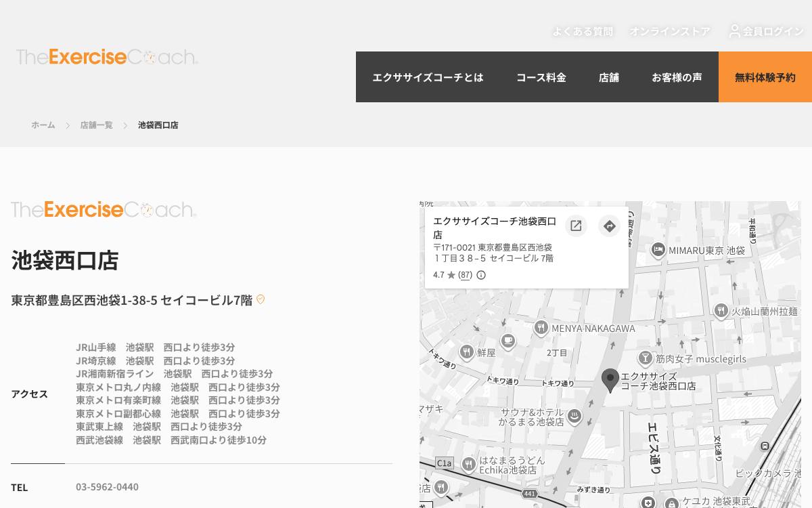Image resolution: width=812 pixels, height=508 pixels.
Task: Click the rating info circle icon
Action: [481, 275]
